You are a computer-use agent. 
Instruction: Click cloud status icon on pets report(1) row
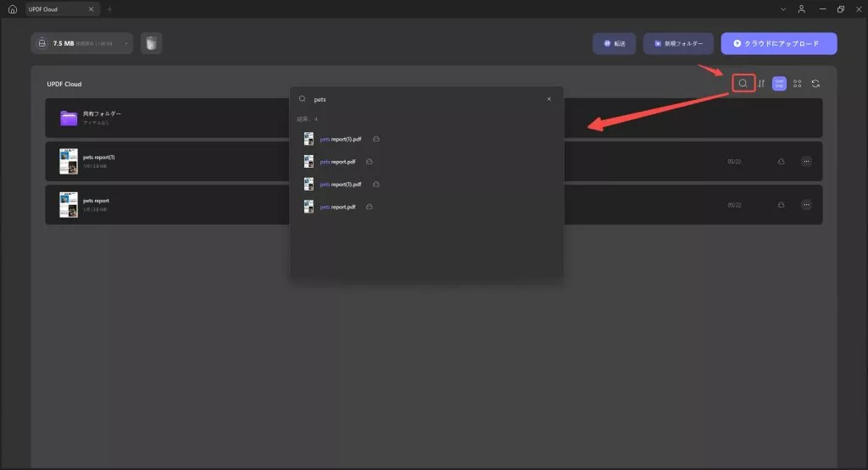click(x=781, y=162)
